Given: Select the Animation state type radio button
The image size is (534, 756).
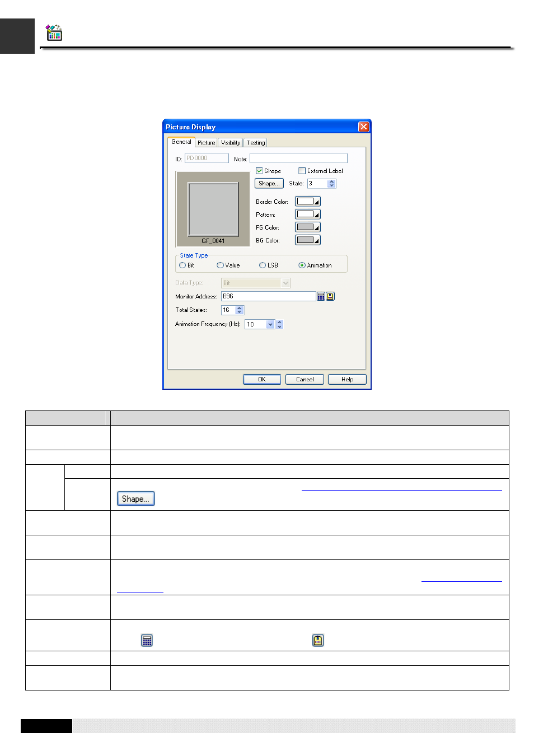Looking at the screenshot, I should 302,265.
